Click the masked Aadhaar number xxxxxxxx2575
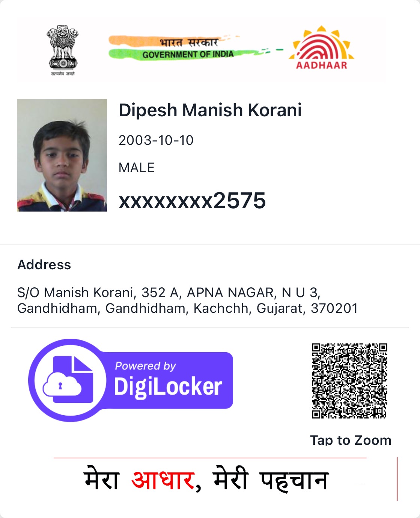Image resolution: width=420 pixels, height=518 pixels. [x=192, y=200]
